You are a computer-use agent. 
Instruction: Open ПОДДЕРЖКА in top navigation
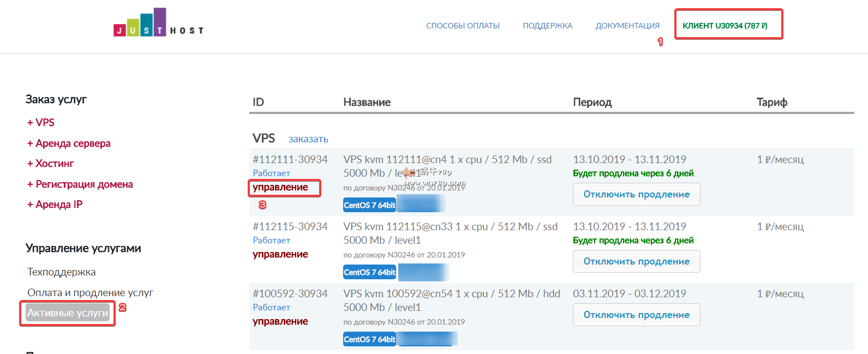point(547,26)
